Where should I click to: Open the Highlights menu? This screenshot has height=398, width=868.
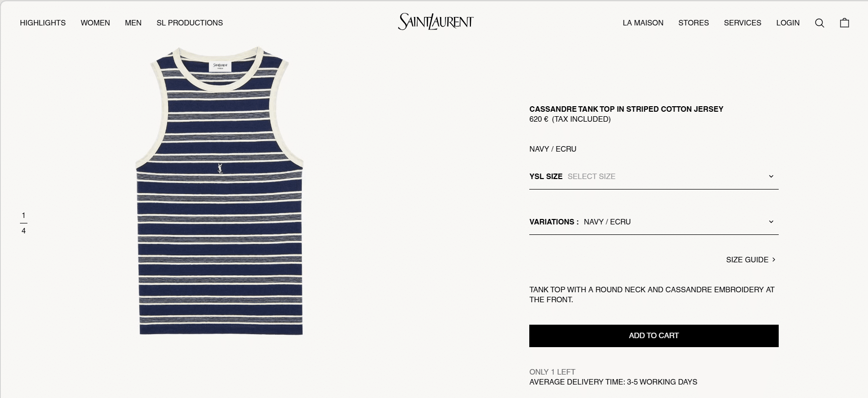point(43,23)
